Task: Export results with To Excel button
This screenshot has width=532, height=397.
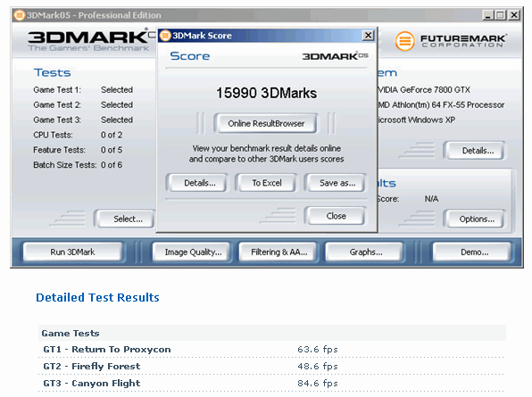Action: tap(267, 183)
